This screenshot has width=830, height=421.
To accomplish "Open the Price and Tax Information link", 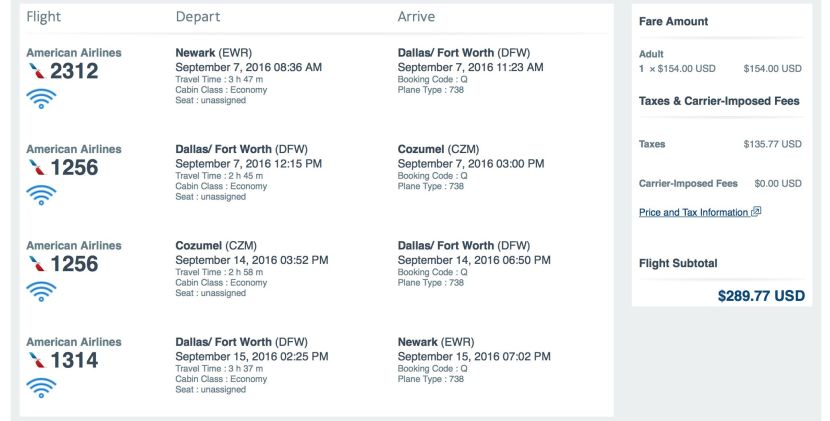I will [693, 212].
